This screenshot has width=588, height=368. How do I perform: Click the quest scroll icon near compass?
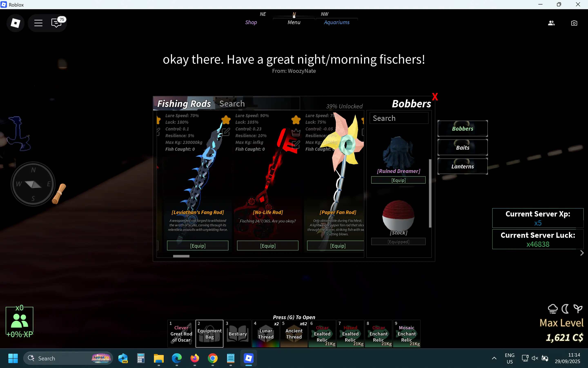(59, 194)
